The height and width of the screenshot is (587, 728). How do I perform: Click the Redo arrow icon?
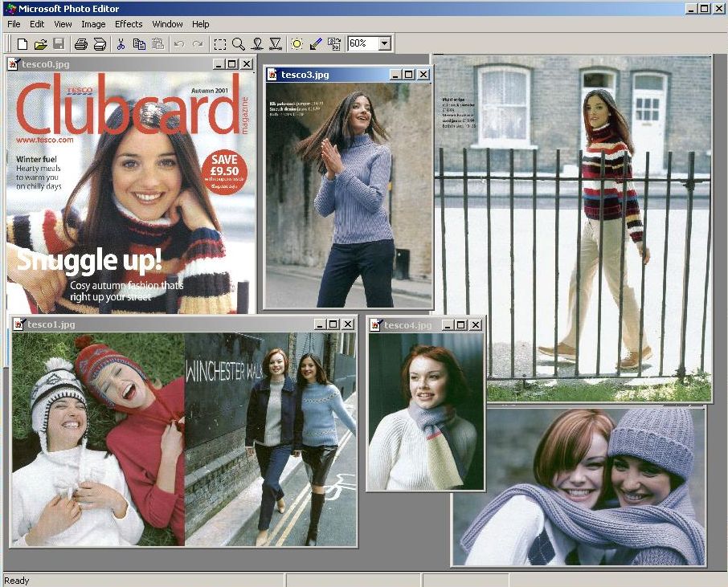coord(198,44)
